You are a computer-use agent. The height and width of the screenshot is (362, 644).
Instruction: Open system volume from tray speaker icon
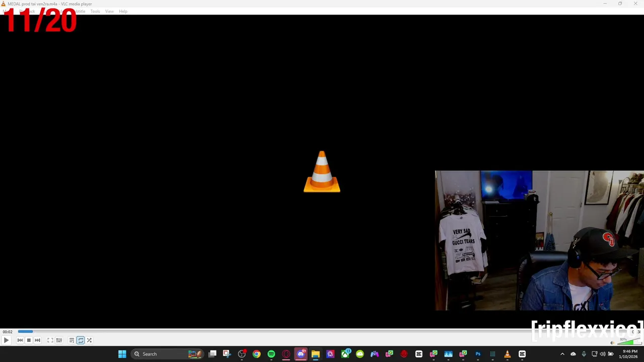pyautogui.click(x=603, y=354)
